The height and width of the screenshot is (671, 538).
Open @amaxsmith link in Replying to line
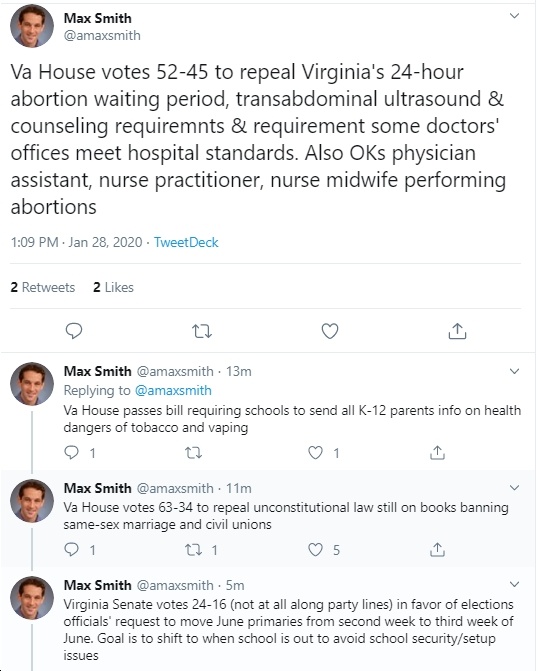click(173, 390)
